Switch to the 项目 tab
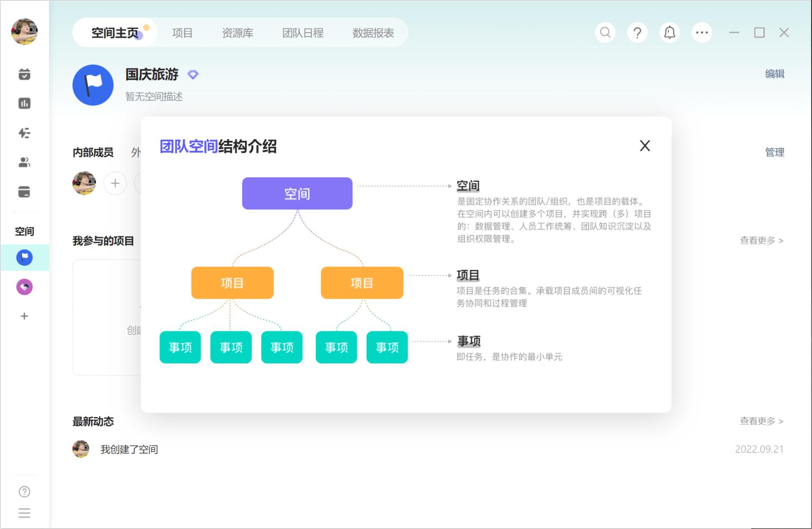Image resolution: width=812 pixels, height=529 pixels. [x=182, y=33]
